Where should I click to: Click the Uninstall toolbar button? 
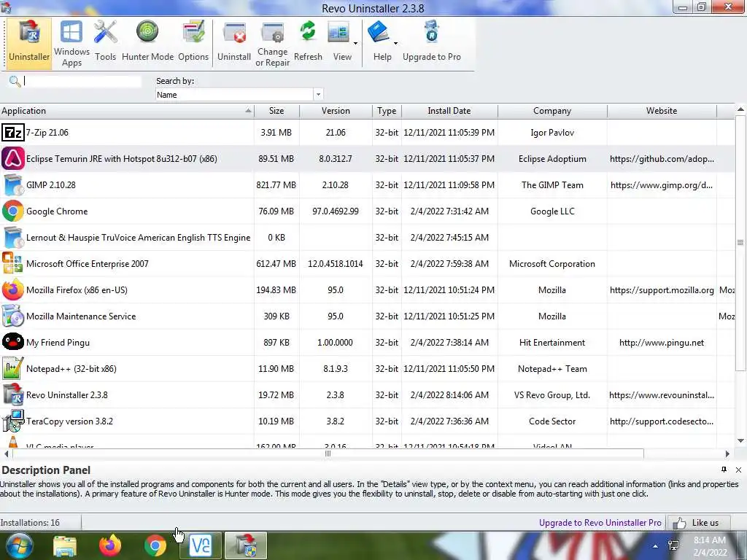234,43
